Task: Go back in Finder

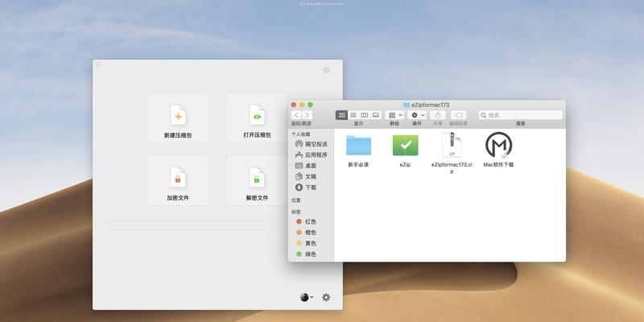Action: (x=296, y=115)
